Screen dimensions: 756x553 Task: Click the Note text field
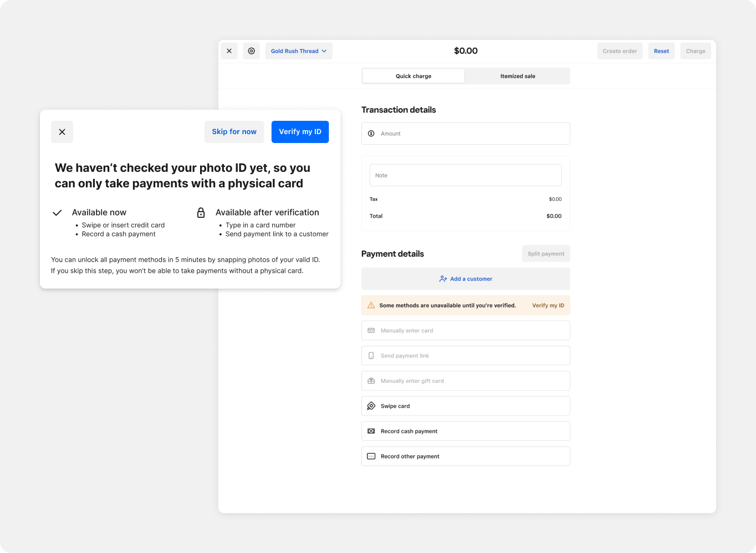point(466,175)
